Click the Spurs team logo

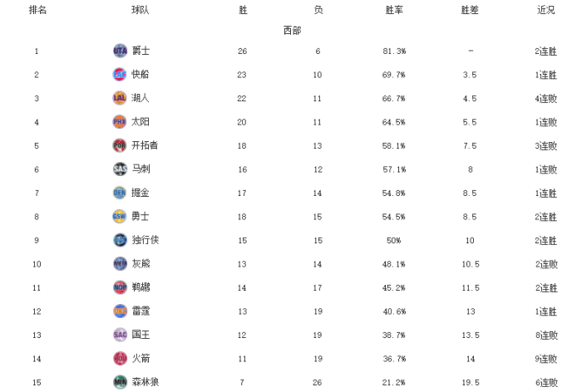pyautogui.click(x=120, y=169)
